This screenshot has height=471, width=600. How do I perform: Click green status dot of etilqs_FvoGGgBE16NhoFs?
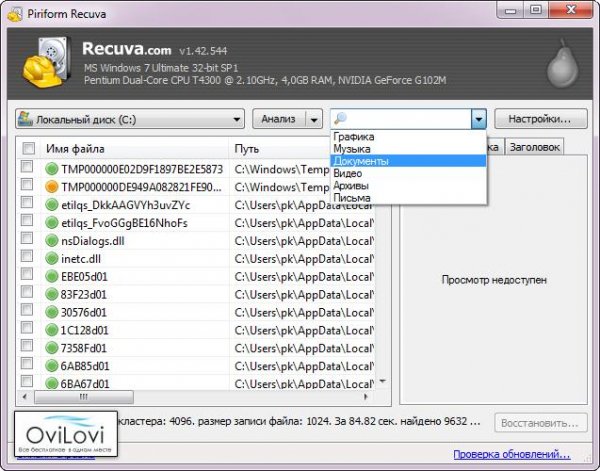coord(52,223)
